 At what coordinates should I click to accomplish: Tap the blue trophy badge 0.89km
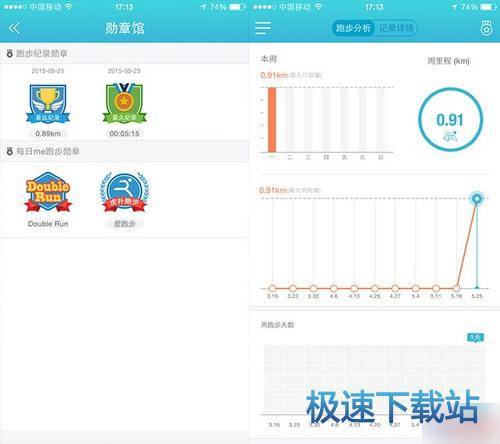coord(48,103)
